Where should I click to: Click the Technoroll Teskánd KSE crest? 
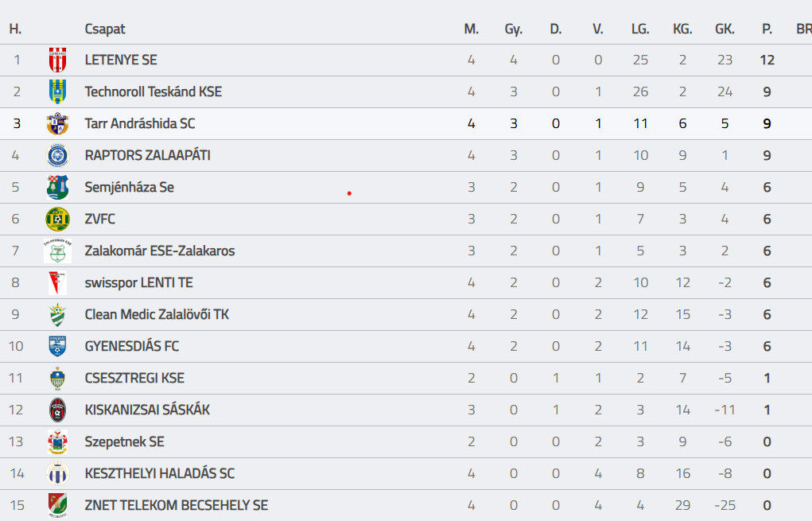point(57,91)
